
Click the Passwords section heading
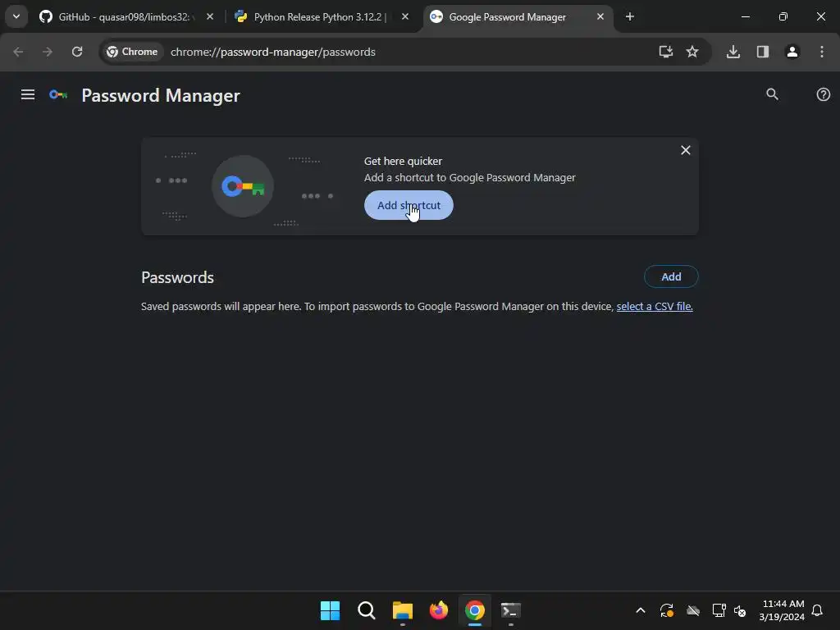(x=177, y=277)
